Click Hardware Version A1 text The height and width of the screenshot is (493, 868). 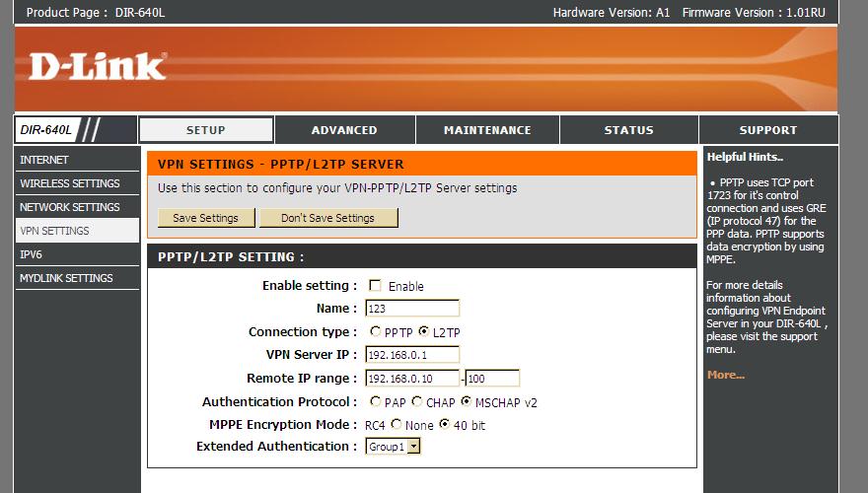pyautogui.click(x=612, y=12)
